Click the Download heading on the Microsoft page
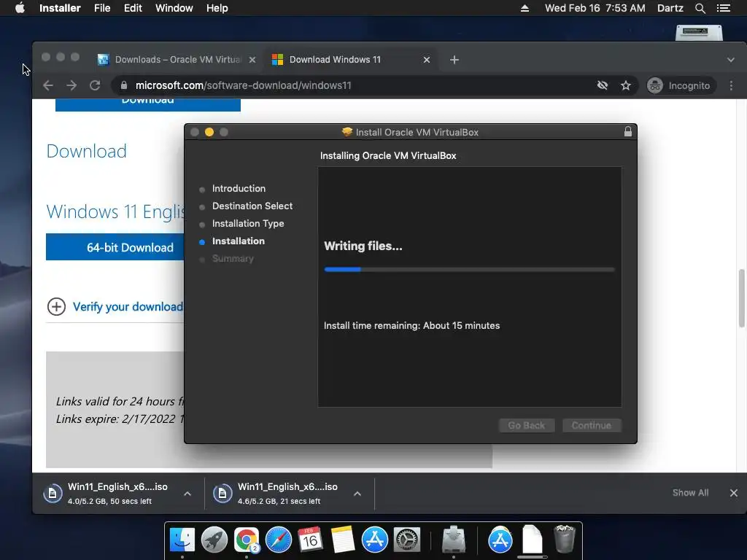The width and height of the screenshot is (747, 560). pos(86,151)
